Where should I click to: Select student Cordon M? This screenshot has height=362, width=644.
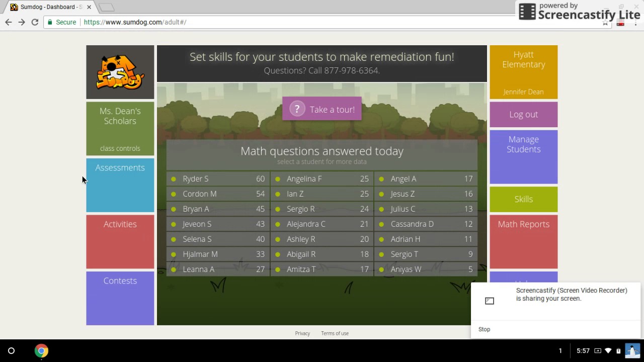pos(218,194)
